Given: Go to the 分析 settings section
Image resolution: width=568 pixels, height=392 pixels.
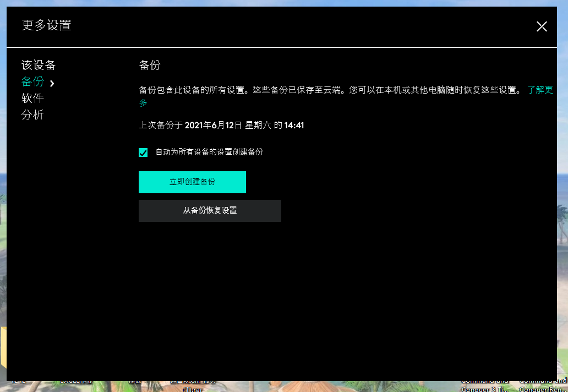Looking at the screenshot, I should coord(32,115).
